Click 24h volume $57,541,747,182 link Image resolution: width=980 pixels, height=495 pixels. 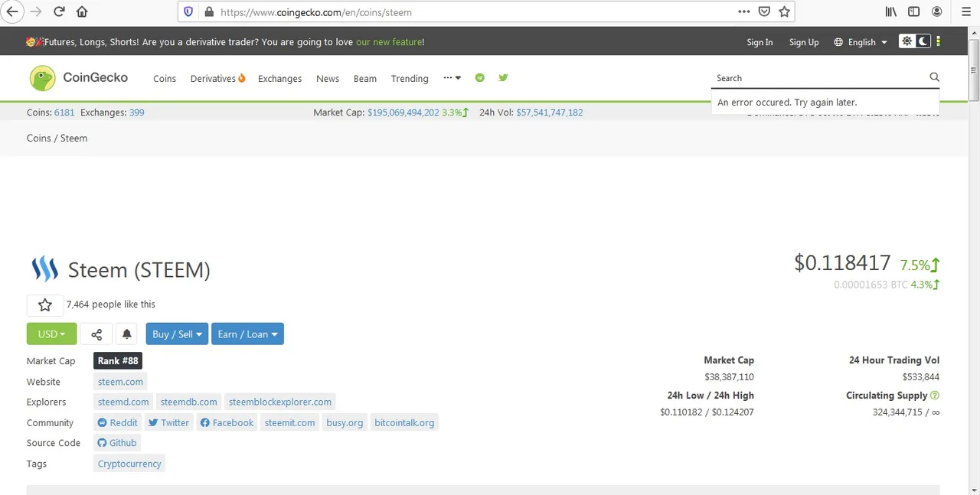pyautogui.click(x=549, y=112)
